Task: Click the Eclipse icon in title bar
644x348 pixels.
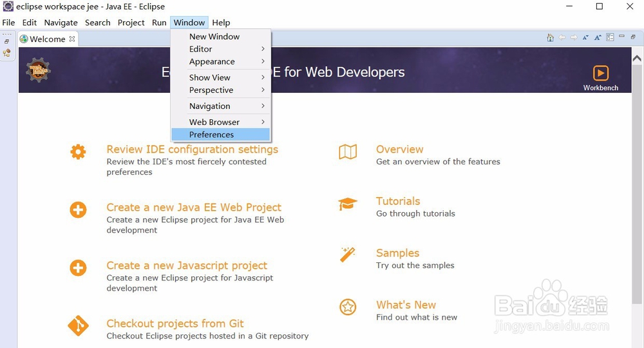Action: tap(8, 6)
